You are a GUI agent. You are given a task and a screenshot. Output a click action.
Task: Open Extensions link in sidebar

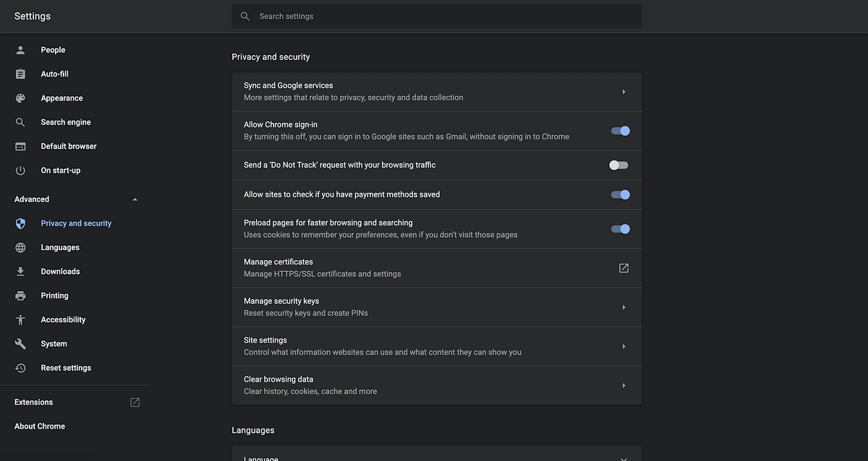(34, 402)
